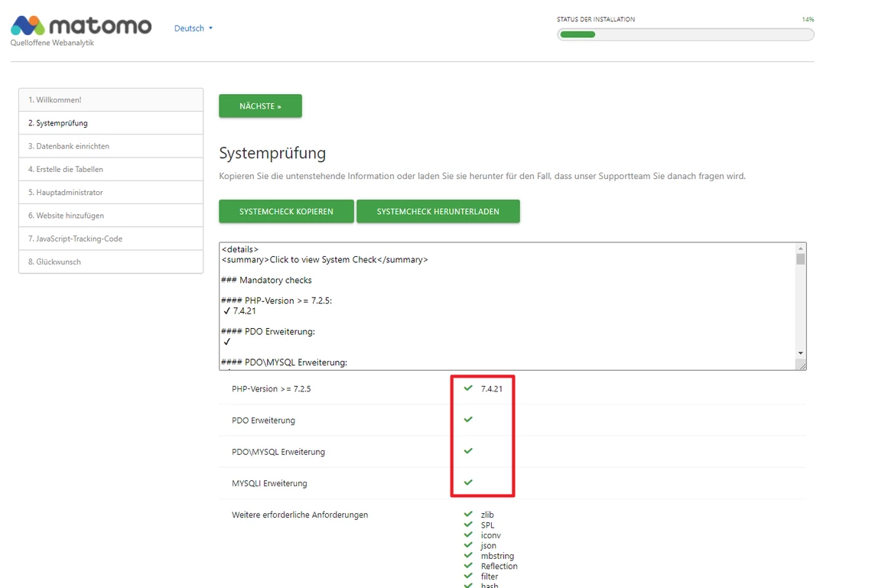The width and height of the screenshot is (872, 588).
Task: Click the checkmark for PDO Erweiterung
Action: 468,420
